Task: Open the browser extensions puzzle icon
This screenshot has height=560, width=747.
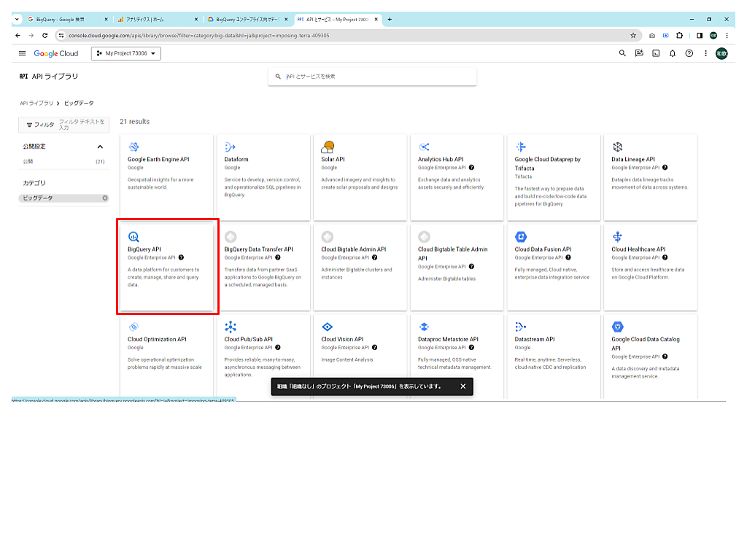Action: [x=680, y=35]
